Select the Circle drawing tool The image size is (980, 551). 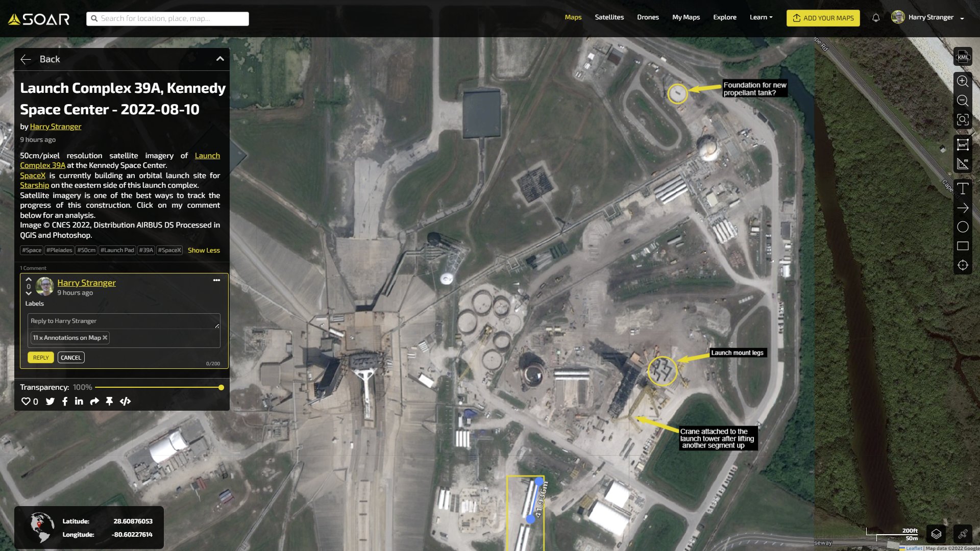point(963,227)
